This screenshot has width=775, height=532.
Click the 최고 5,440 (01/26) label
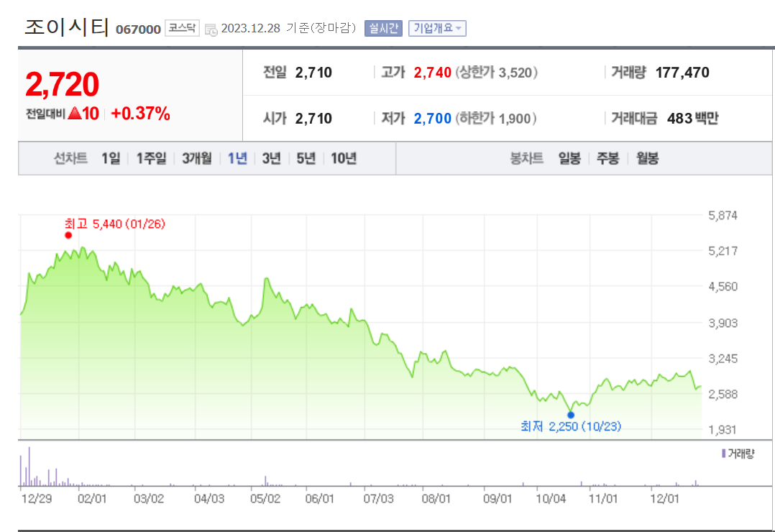pos(115,224)
